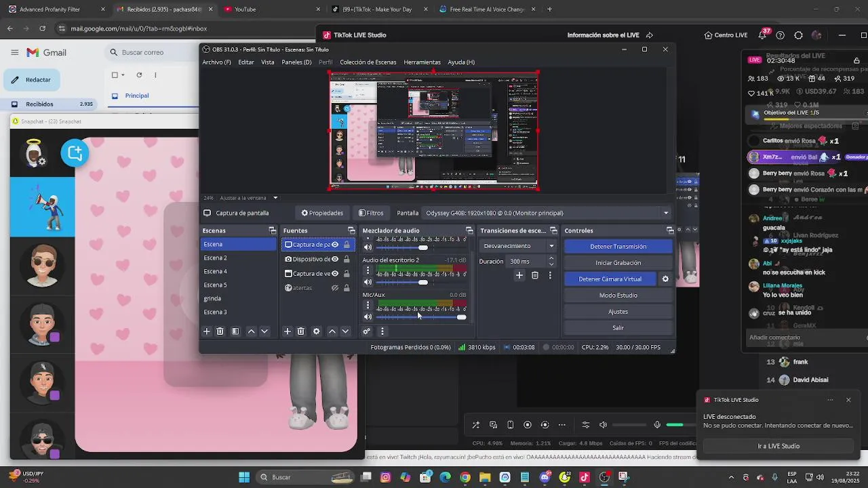Enable Modo Estudio
This screenshot has width=868, height=488.
(x=618, y=296)
